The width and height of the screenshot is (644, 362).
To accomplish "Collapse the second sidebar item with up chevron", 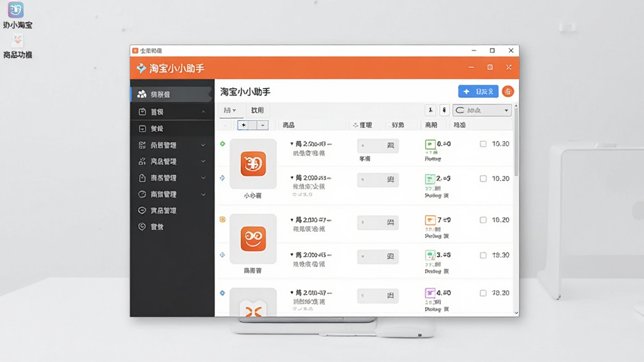I will pos(203,112).
